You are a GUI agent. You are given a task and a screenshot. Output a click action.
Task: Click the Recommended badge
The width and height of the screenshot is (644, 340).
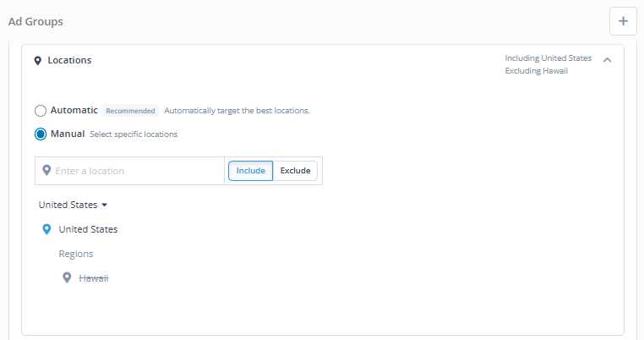point(130,111)
